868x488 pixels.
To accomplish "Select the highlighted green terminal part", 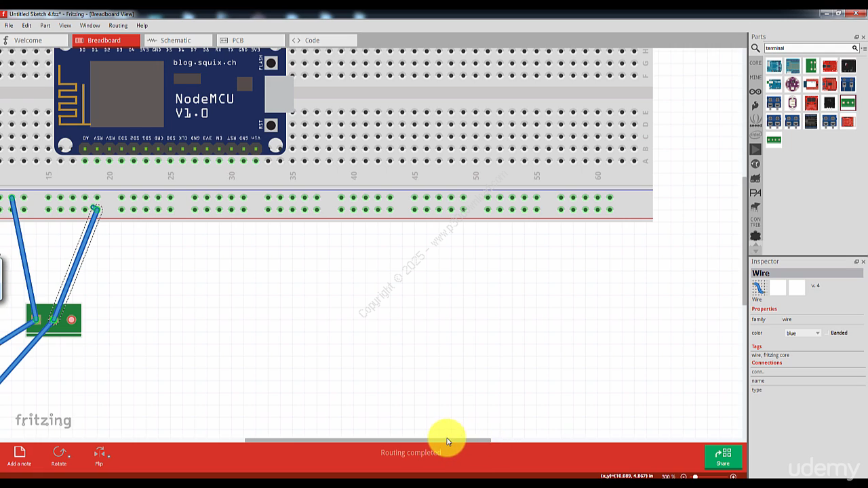I will tap(848, 103).
